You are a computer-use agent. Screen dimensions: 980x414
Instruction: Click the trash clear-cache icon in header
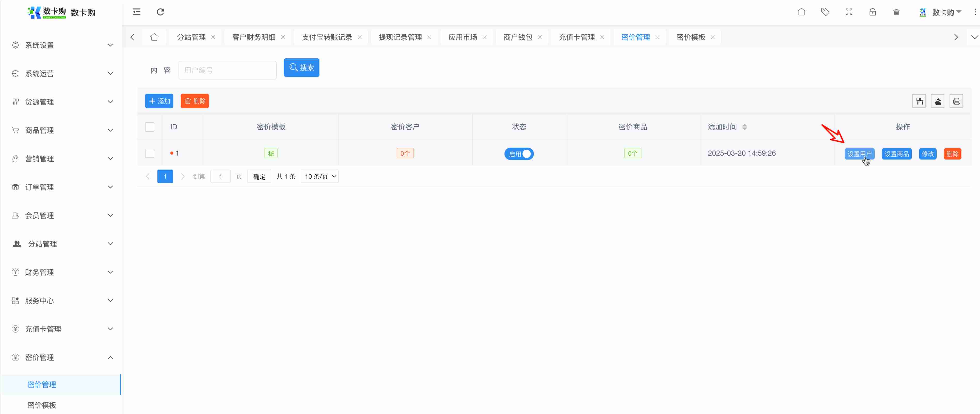coord(896,12)
